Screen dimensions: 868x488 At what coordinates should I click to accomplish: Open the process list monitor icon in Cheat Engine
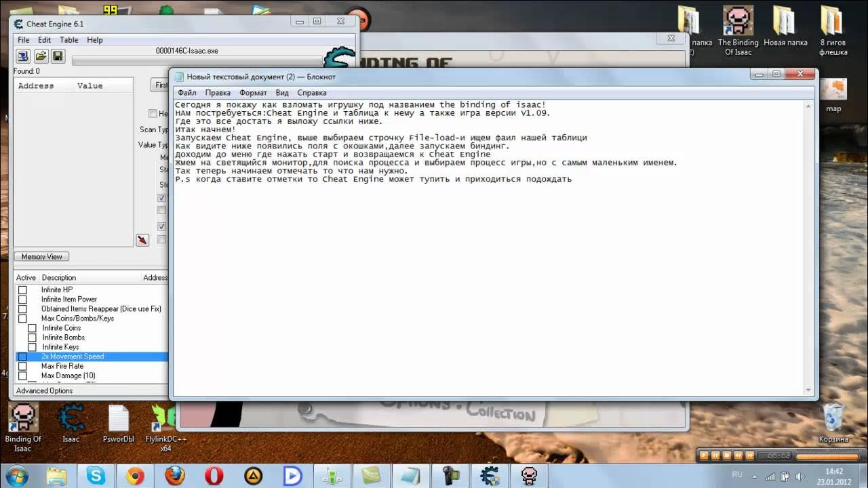[23, 56]
